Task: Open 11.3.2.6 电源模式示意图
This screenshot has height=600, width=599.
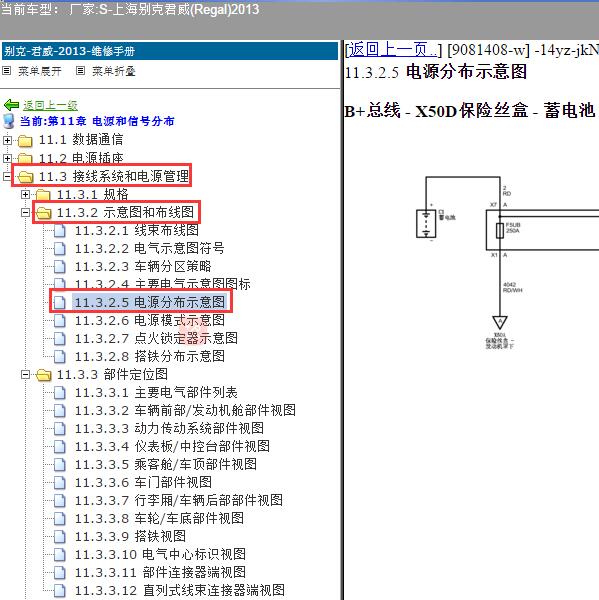Action: coord(150,321)
